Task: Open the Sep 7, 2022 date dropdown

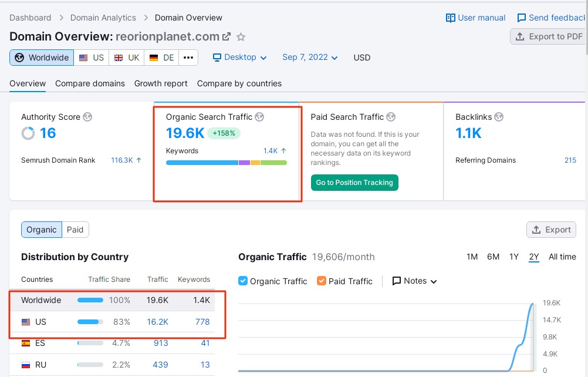Action: click(x=310, y=58)
